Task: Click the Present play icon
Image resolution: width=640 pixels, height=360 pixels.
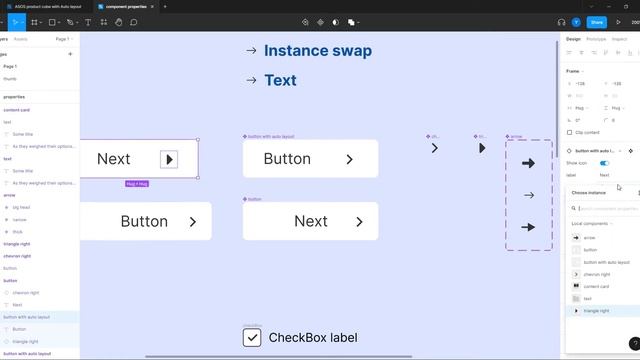Action: point(618,22)
